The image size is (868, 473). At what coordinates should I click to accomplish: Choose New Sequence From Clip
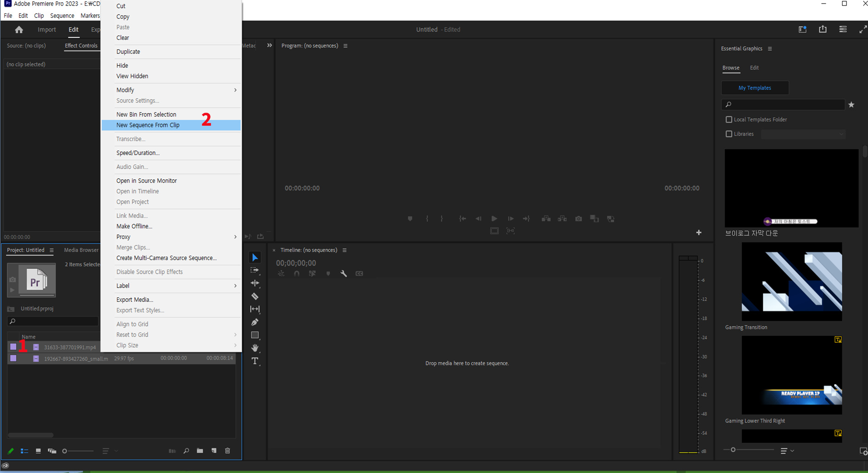[148, 125]
